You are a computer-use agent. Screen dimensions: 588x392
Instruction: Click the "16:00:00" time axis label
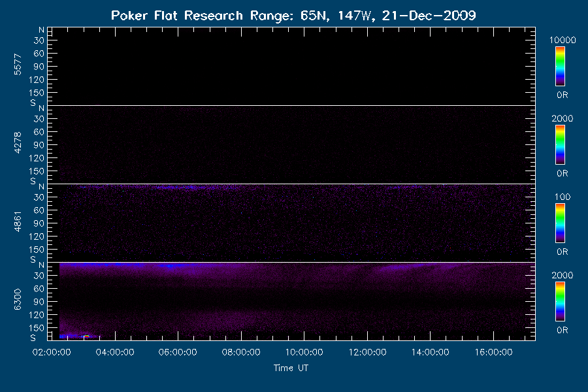(493, 352)
